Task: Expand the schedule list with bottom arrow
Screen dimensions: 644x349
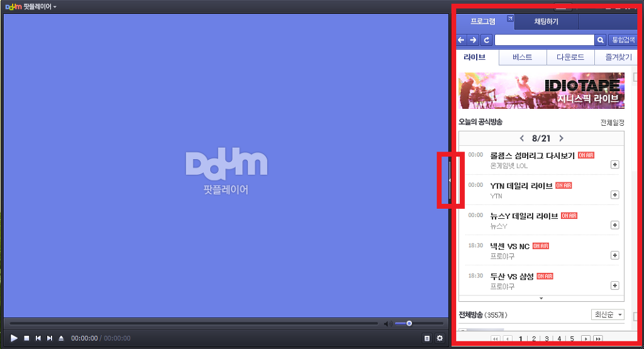Action: (541, 299)
